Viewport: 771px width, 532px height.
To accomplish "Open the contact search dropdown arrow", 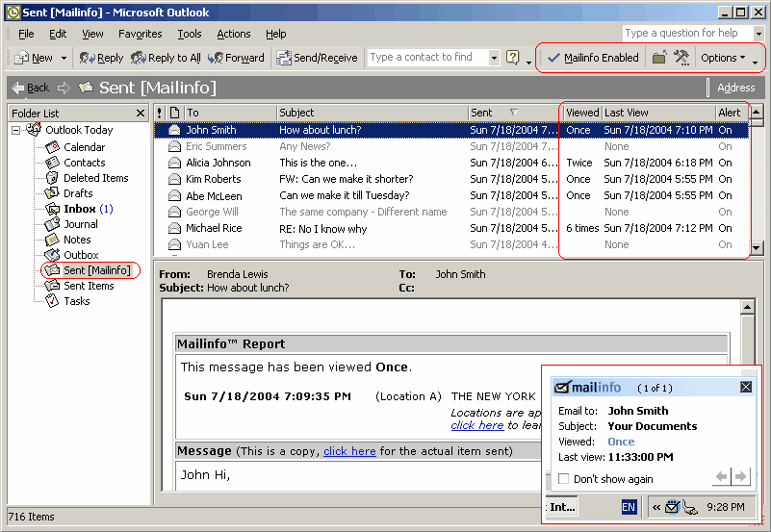I will (x=494, y=58).
